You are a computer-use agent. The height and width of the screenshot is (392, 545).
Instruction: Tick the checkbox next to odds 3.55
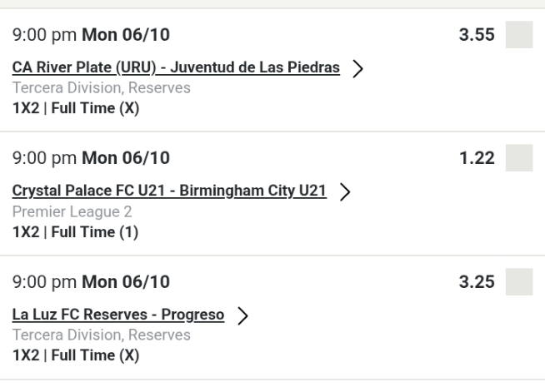coord(519,37)
